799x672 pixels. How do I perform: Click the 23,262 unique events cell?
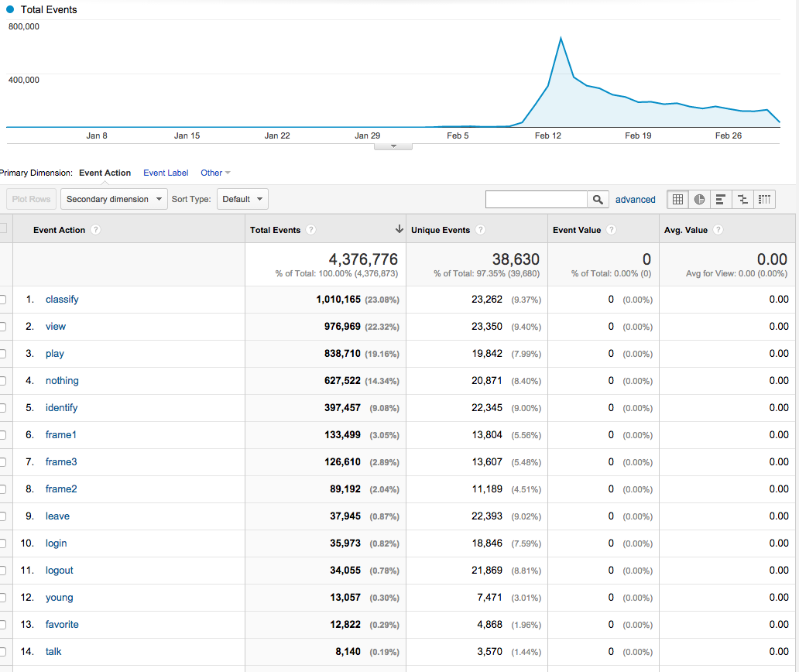[487, 300]
